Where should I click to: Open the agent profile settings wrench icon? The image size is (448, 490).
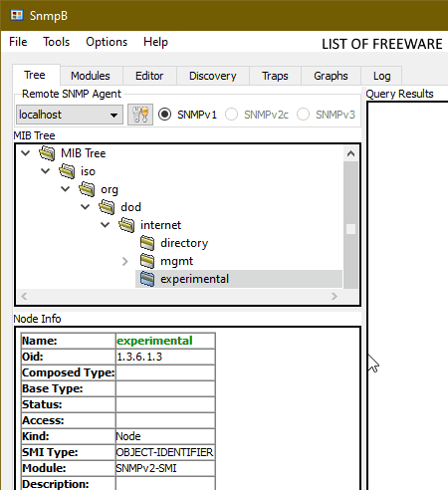140,115
